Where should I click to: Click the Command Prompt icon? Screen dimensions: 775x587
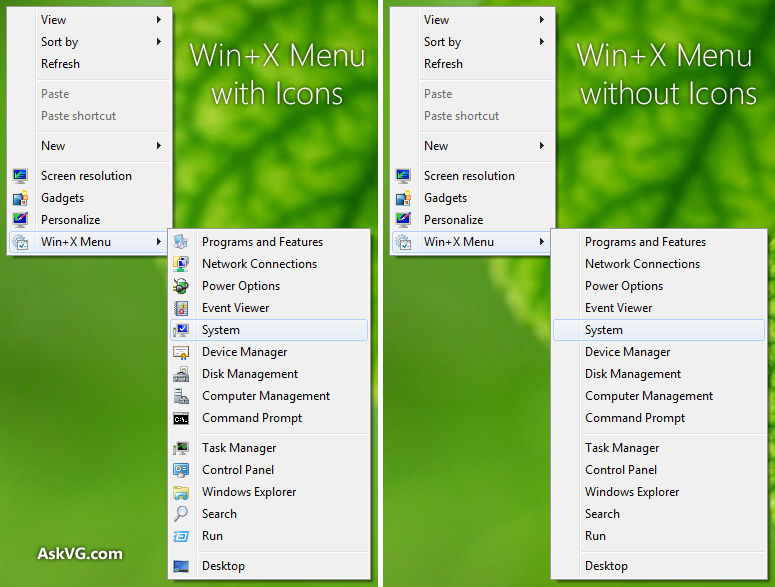point(181,418)
